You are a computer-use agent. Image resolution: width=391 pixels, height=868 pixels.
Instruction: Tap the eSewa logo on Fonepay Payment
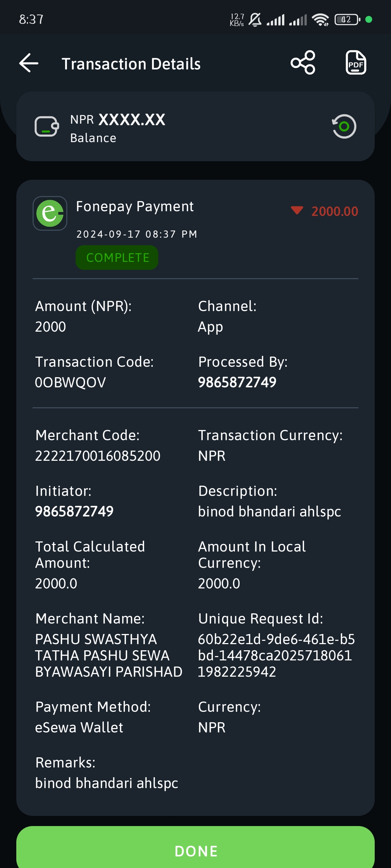click(50, 213)
